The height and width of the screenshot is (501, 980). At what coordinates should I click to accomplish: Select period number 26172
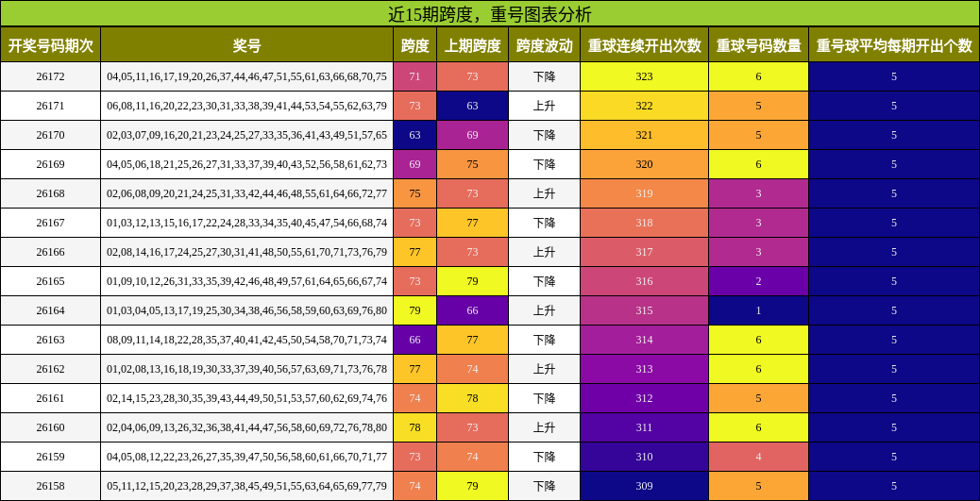point(51,76)
